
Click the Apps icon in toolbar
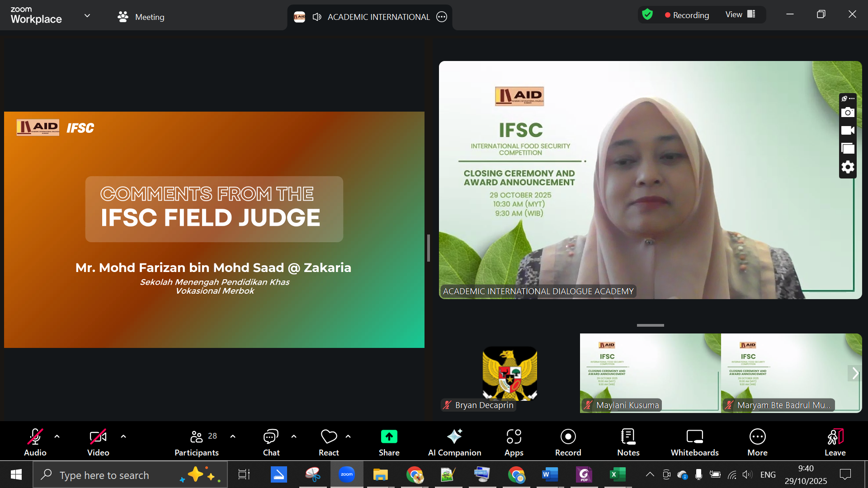click(x=514, y=442)
